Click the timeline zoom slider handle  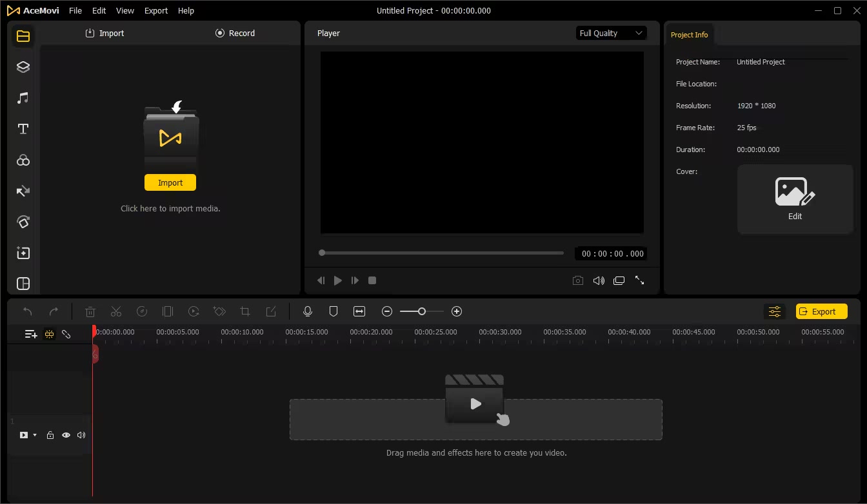[422, 311]
